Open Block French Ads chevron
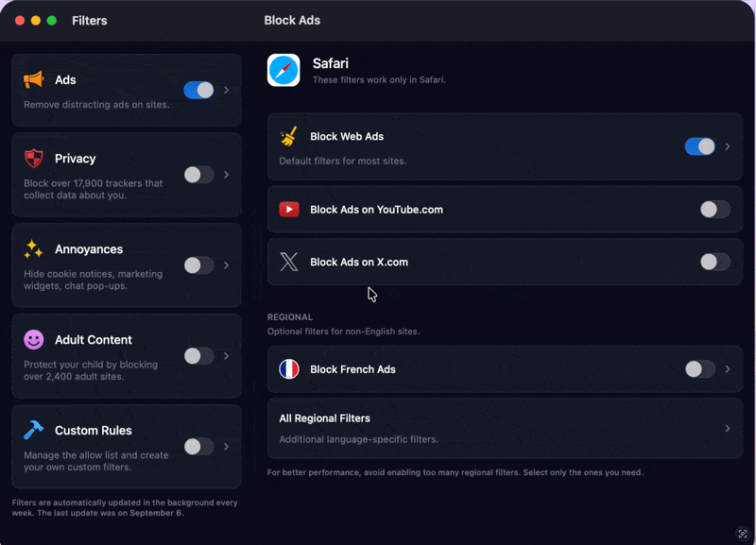 coord(728,369)
